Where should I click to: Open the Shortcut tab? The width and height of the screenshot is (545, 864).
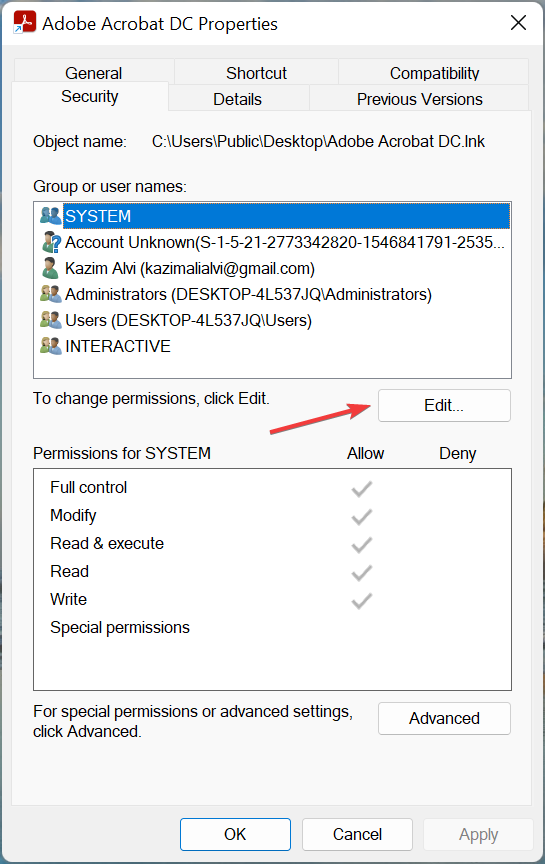(x=256, y=73)
